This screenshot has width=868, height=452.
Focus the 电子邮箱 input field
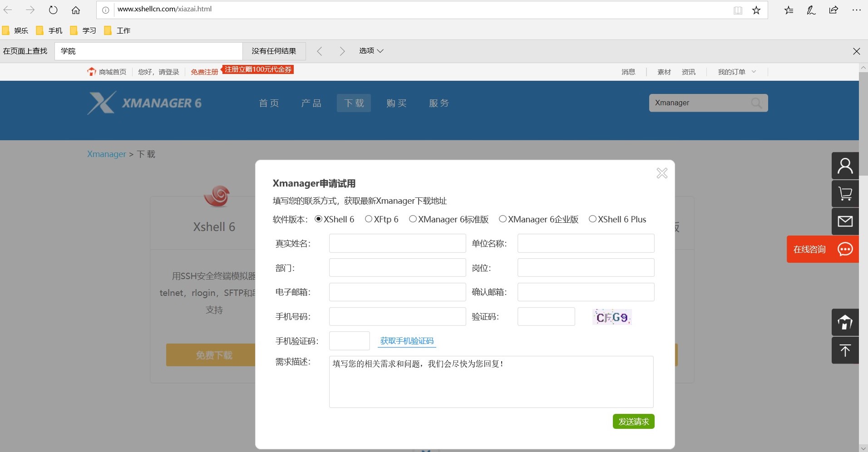tap(398, 292)
